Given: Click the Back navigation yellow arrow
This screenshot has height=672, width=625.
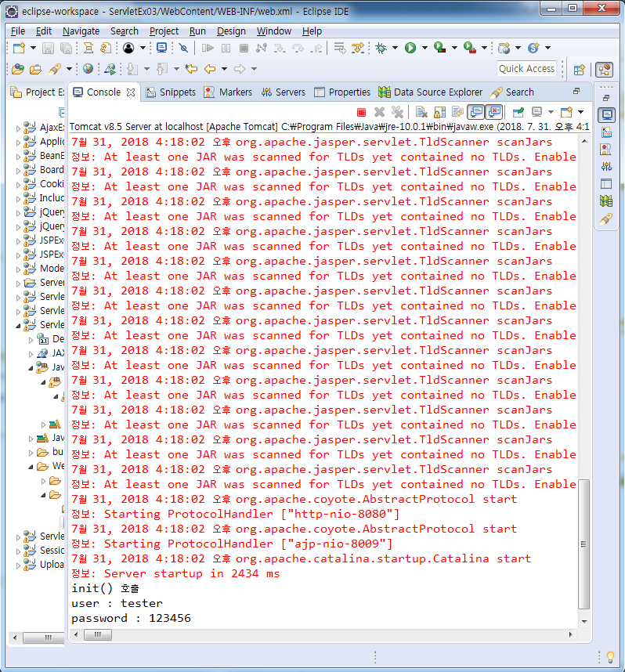Looking at the screenshot, I should click(x=210, y=69).
